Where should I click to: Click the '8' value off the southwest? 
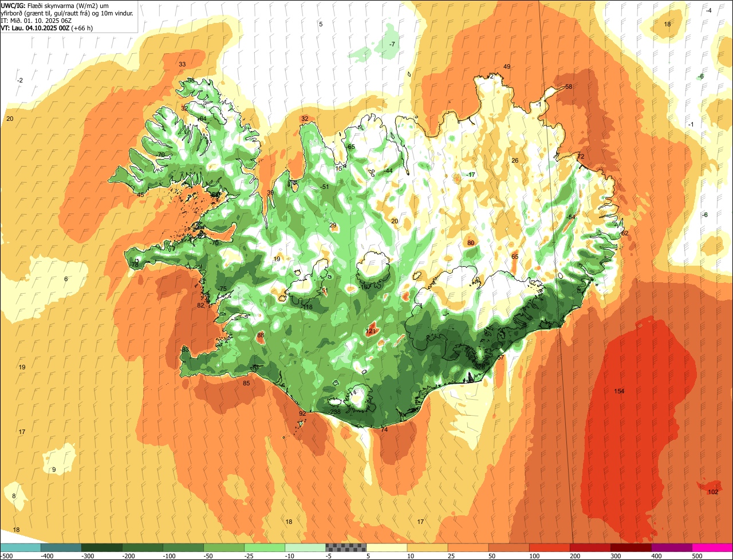pyautogui.click(x=14, y=495)
